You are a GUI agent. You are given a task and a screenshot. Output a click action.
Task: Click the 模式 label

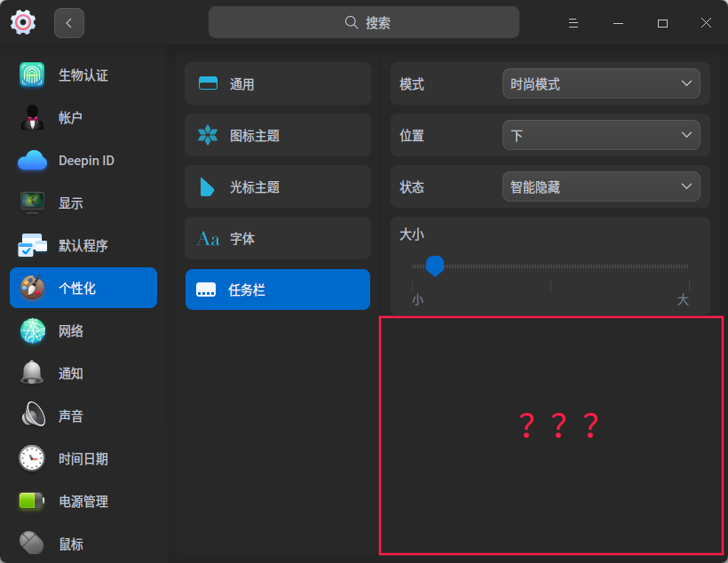point(412,84)
